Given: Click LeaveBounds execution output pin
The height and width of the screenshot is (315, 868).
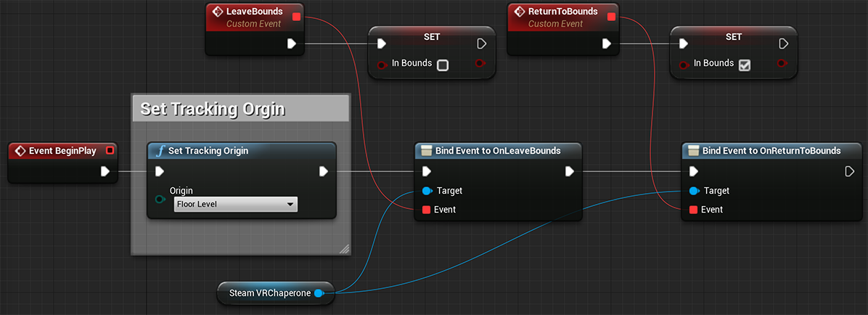Looking at the screenshot, I should click(x=292, y=43).
